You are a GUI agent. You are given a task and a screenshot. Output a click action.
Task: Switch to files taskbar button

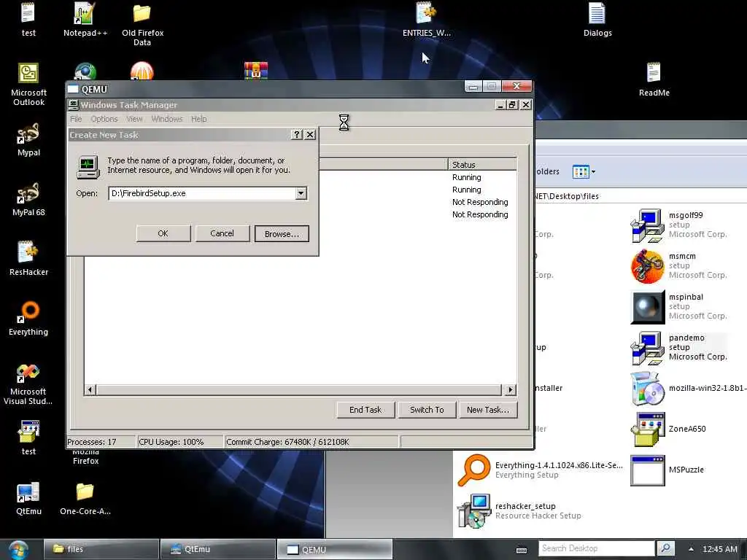click(101, 550)
